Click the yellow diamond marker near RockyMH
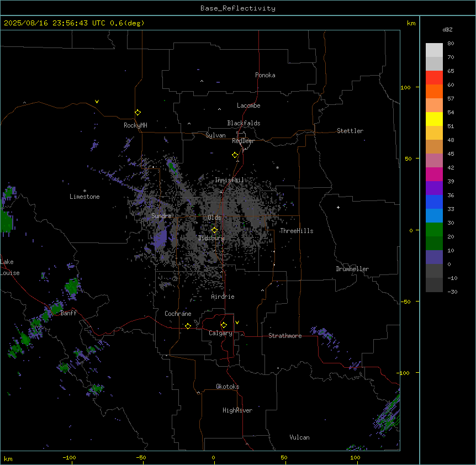This screenshot has height=465, width=476. coord(137,113)
